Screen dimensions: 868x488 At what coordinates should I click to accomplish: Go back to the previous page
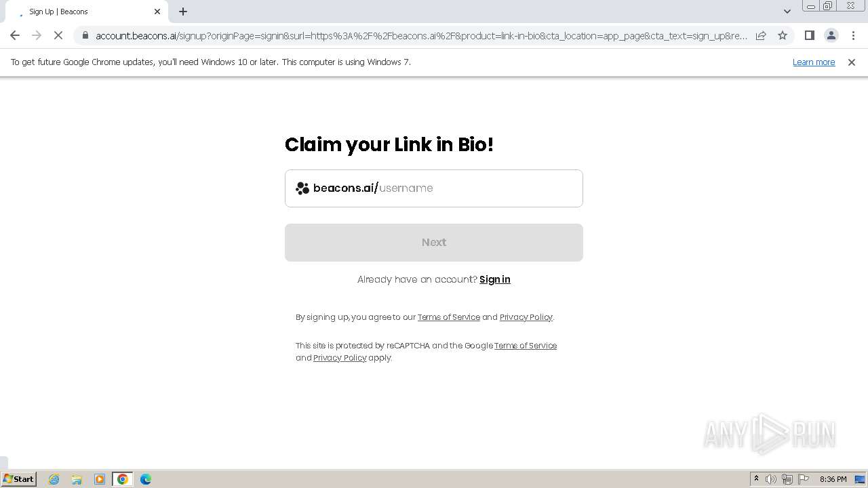(x=15, y=35)
